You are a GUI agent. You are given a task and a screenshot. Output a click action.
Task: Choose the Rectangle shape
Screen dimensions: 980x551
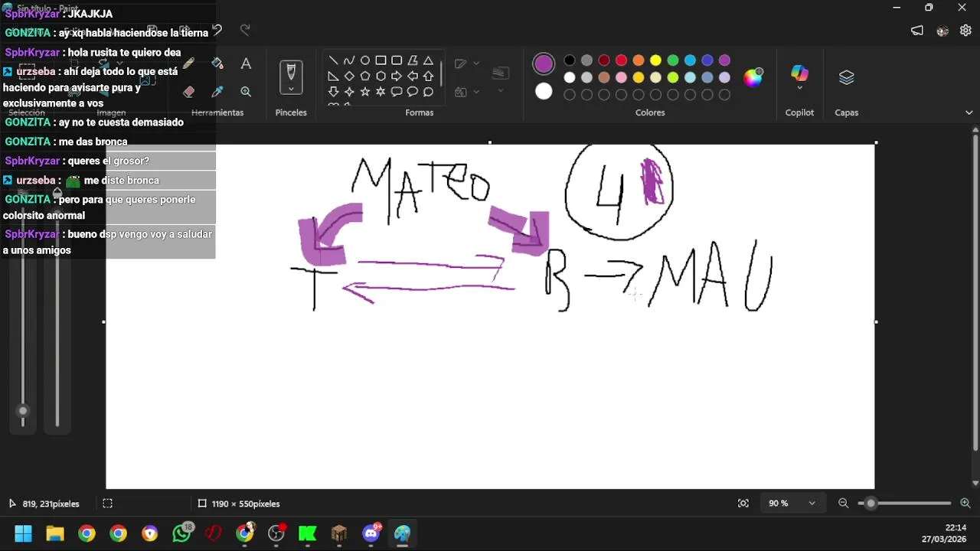381,60
